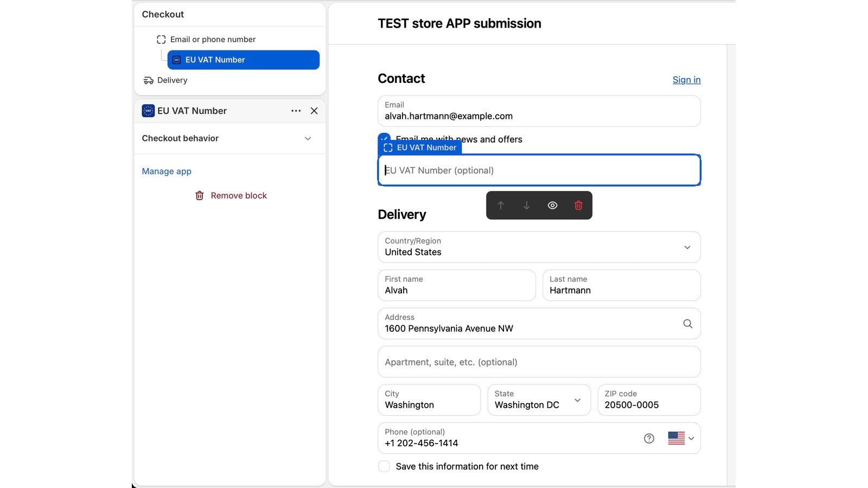Click the Contact section heading
Viewport: 868px width, 488px height.
pos(401,79)
